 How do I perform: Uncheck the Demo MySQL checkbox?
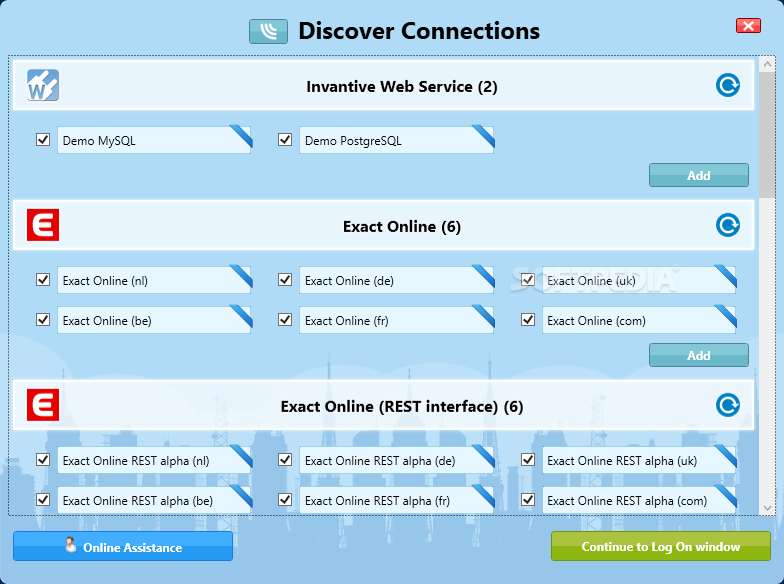click(x=43, y=140)
